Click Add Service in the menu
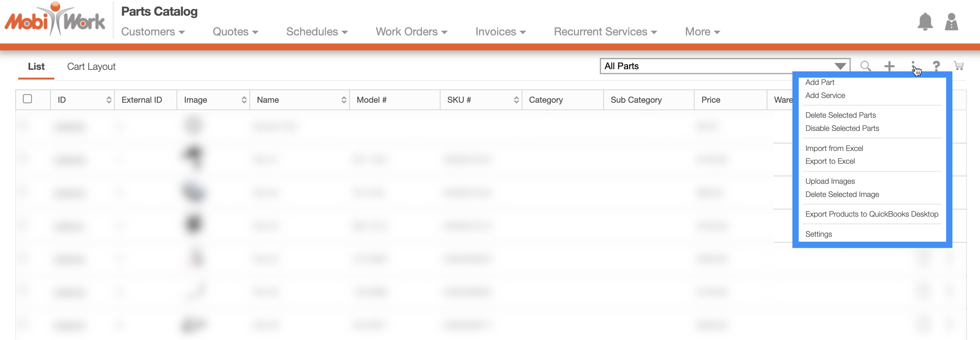This screenshot has height=340, width=980. click(825, 95)
